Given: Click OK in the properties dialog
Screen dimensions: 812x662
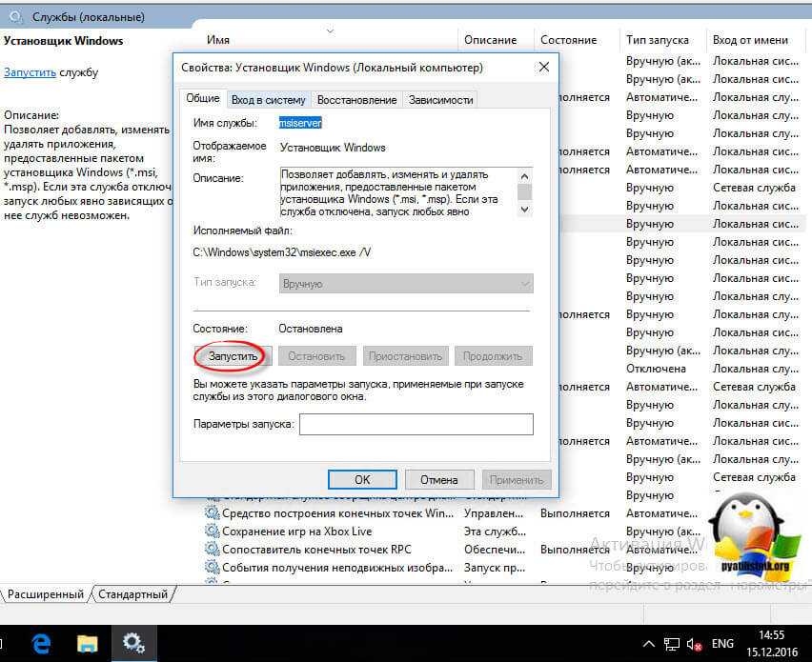Looking at the screenshot, I should 362,480.
